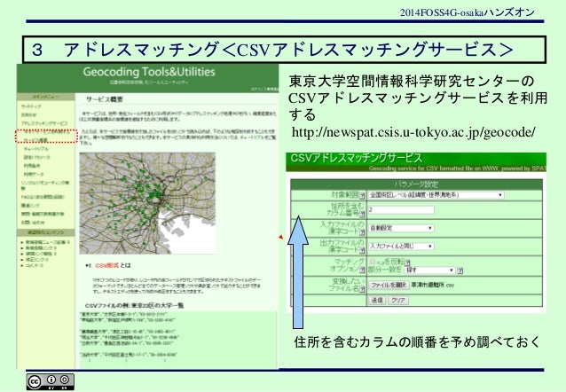
Task: Open output kanji code dropdown 入力ファイルと同じ
Action: [x=401, y=247]
